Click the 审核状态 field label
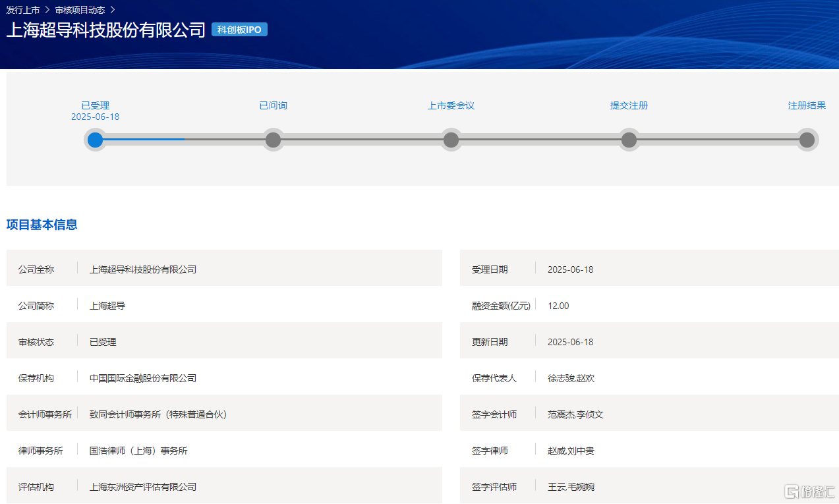This screenshot has height=504, width=839. click(36, 342)
